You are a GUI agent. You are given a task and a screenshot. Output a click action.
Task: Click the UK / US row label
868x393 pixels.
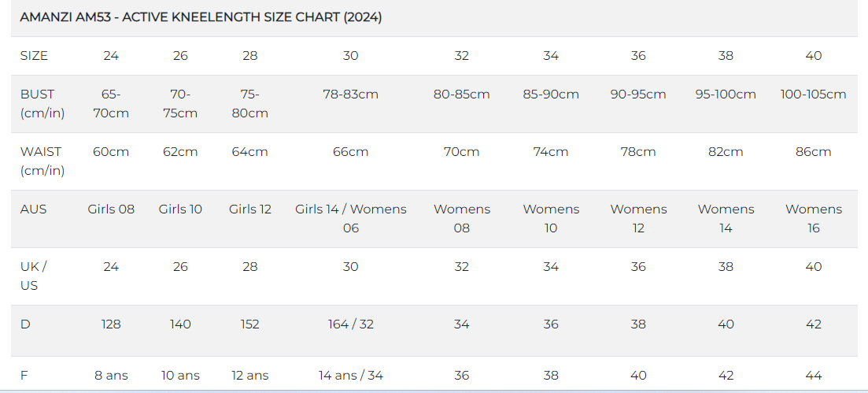34,276
